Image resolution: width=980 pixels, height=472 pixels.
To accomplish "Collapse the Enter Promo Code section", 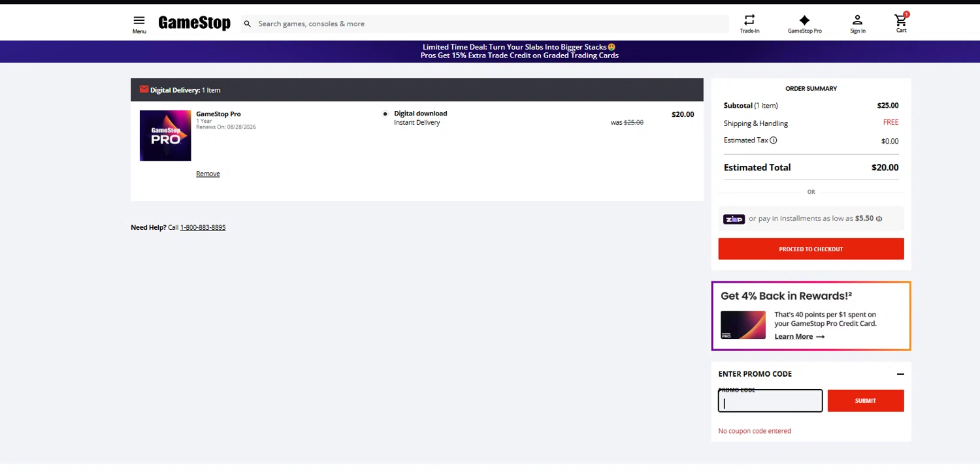I will 900,374.
